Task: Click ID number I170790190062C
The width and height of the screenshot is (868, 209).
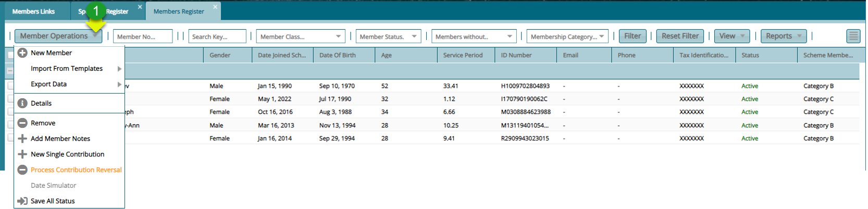Action: tap(524, 99)
